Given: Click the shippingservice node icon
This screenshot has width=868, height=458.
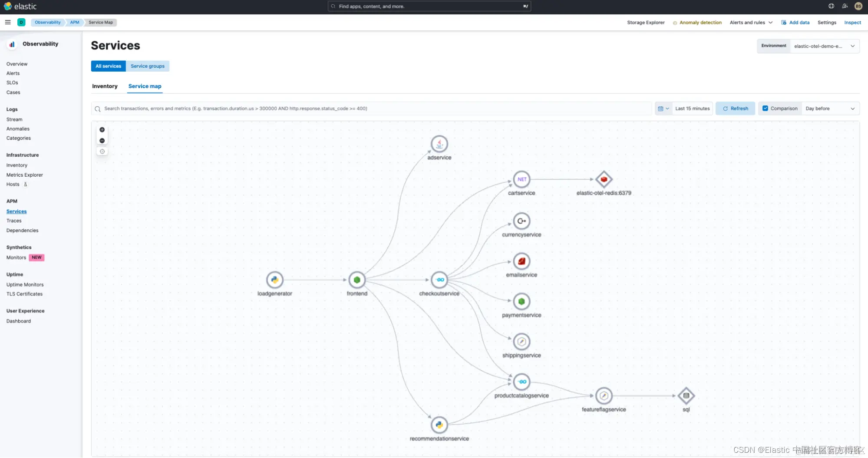Looking at the screenshot, I should click(x=521, y=342).
